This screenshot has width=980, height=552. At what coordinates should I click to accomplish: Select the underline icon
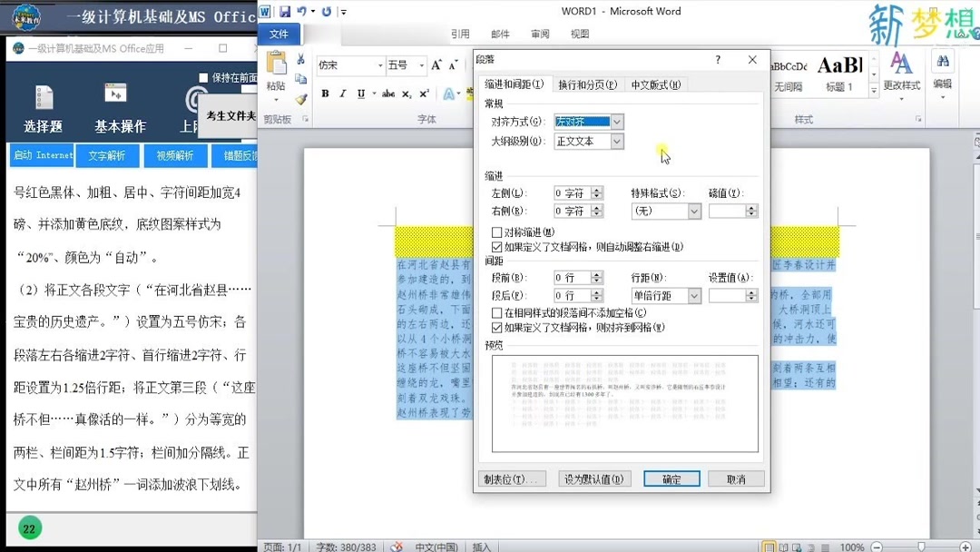pos(360,93)
